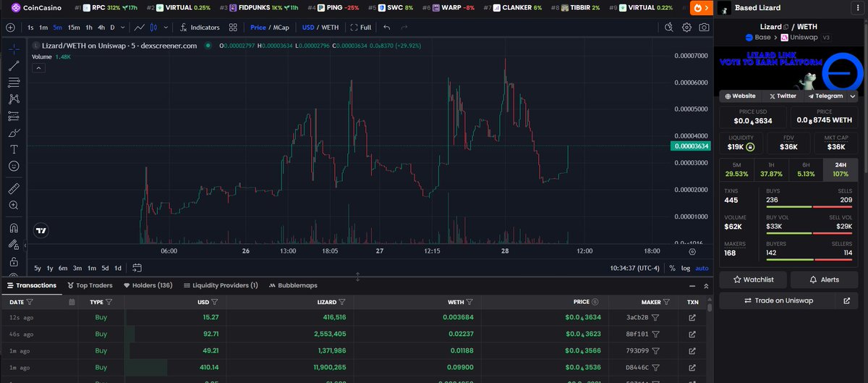Toggle percentage scale on chart
This screenshot has height=383, width=868.
tap(672, 268)
